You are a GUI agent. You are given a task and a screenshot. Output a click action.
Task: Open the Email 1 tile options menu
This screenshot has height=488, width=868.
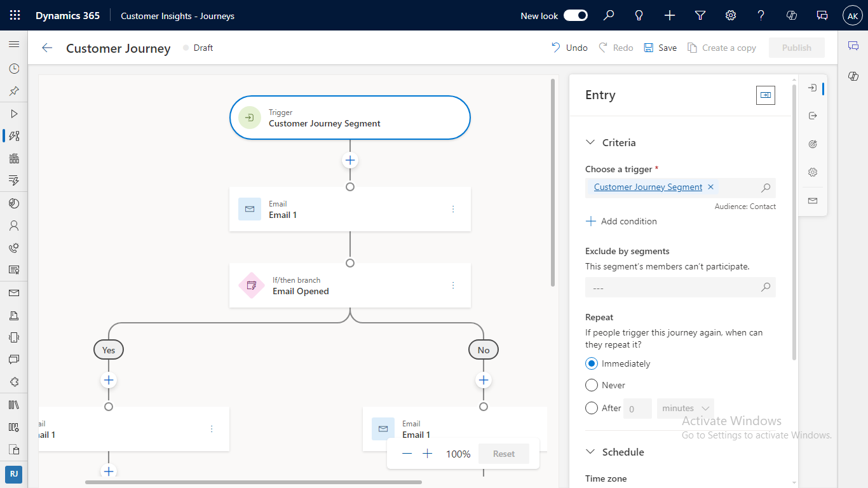[x=453, y=209]
